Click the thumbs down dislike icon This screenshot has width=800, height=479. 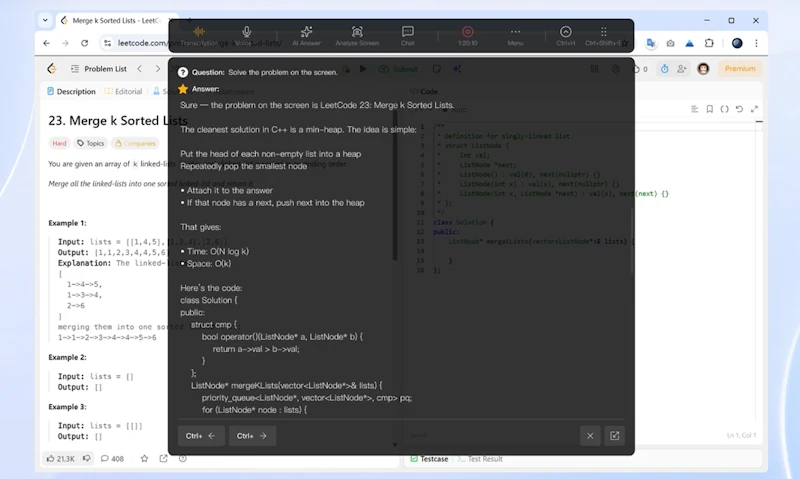click(x=87, y=458)
